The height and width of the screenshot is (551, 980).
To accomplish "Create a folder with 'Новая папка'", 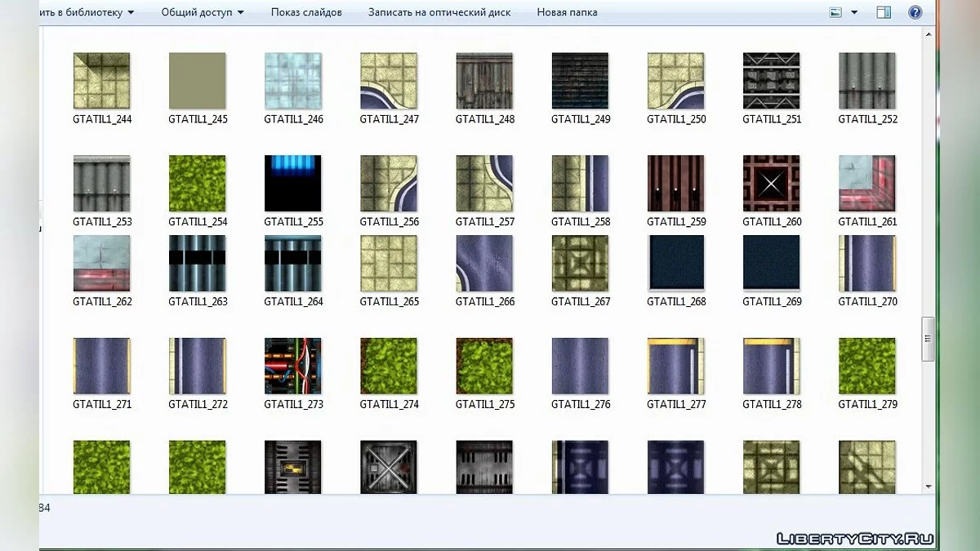I will pos(567,12).
